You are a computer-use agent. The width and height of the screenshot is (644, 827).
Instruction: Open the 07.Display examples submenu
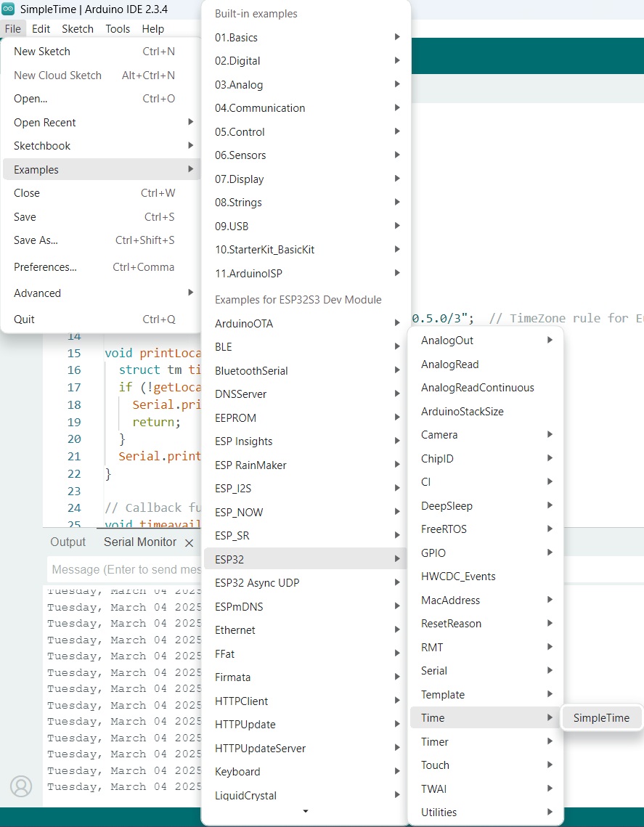point(306,179)
